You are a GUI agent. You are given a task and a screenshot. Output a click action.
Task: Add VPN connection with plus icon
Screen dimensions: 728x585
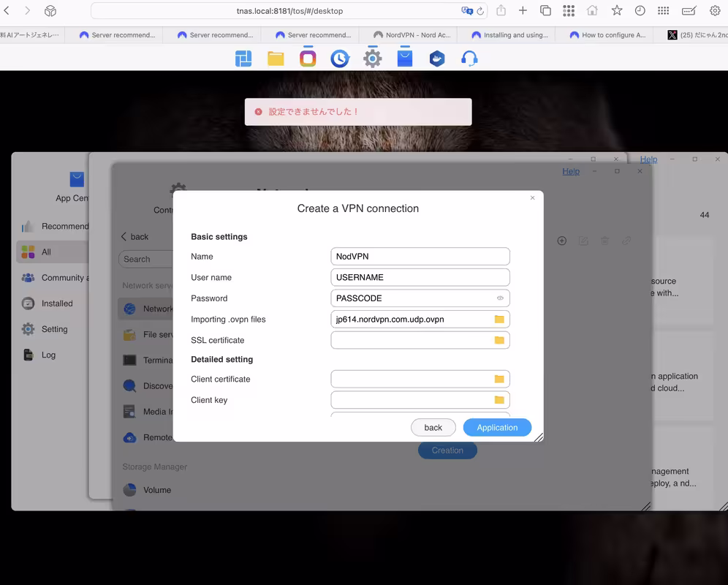point(562,241)
